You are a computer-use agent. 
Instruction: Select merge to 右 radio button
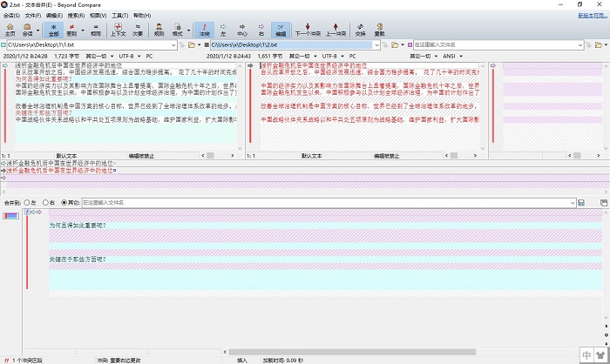(45, 203)
